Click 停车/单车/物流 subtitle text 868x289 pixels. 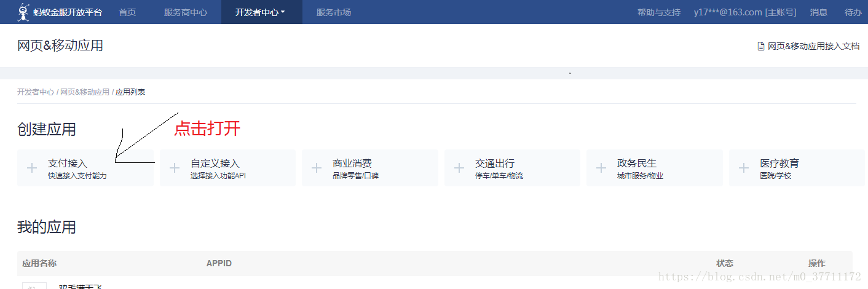coord(499,176)
